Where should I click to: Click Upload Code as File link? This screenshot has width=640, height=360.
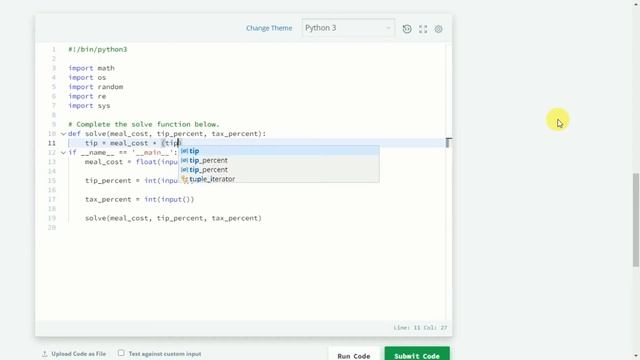click(78, 354)
